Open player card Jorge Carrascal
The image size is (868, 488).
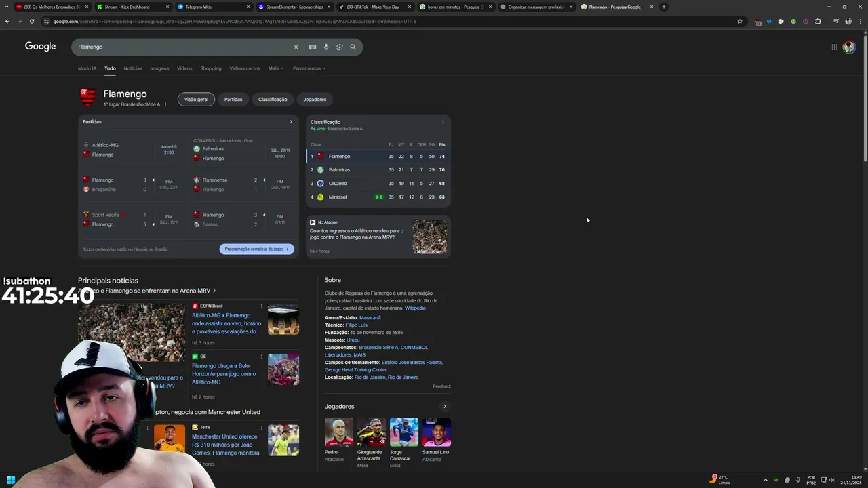[404, 443]
